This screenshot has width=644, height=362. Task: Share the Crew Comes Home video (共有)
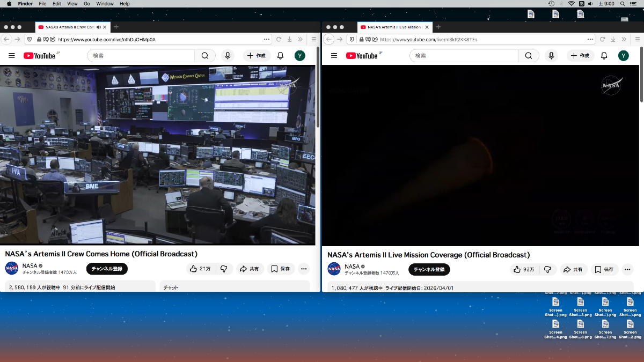tap(250, 269)
